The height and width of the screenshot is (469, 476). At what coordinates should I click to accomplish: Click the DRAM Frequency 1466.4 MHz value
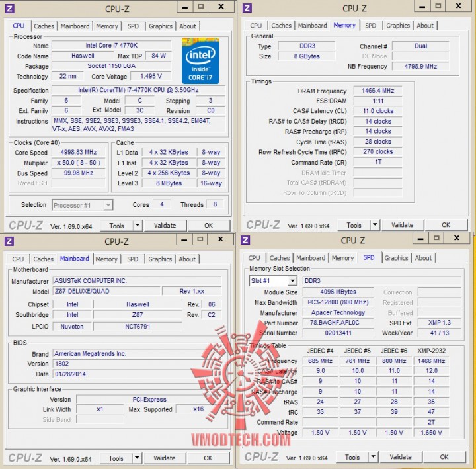pyautogui.click(x=378, y=91)
